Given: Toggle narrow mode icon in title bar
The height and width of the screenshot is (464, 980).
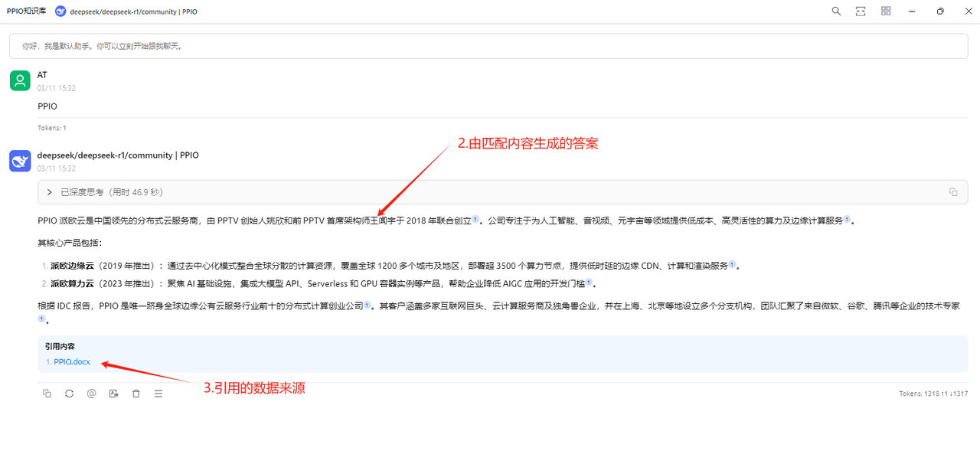Looking at the screenshot, I should coord(861,11).
